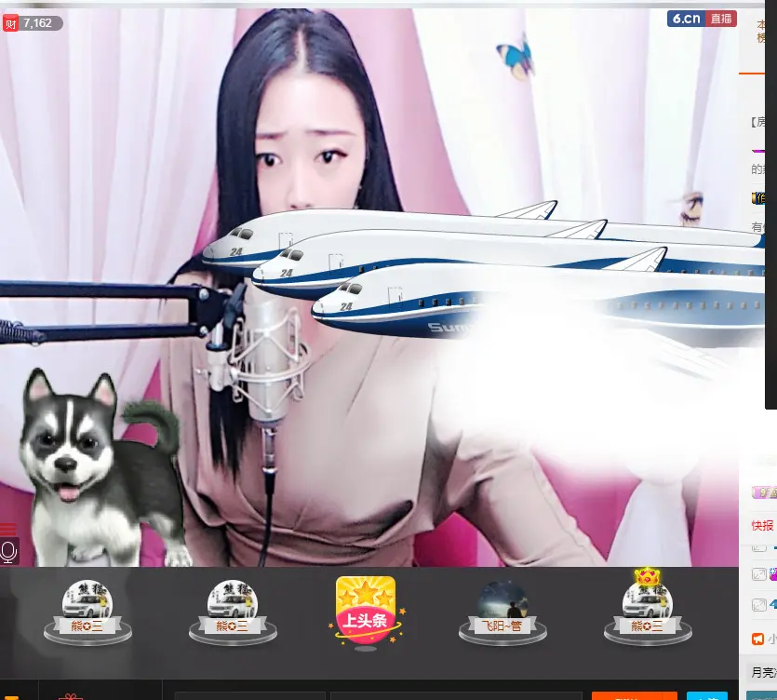777x700 pixels.
Task: Click the crowned 熊✪三 seat avatar
Action: [648, 607]
